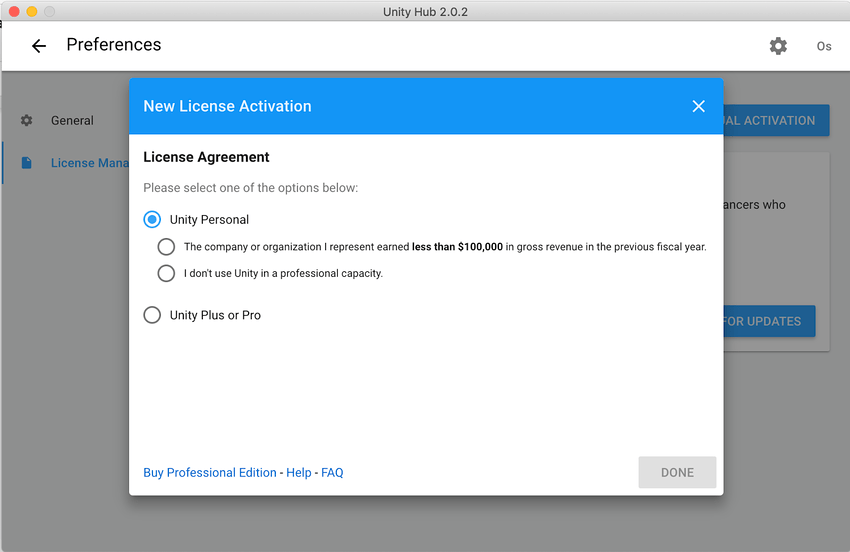Screen dimensions: 850x552
Task: Click the Check For Updates button behind dialog
Action: click(x=769, y=321)
